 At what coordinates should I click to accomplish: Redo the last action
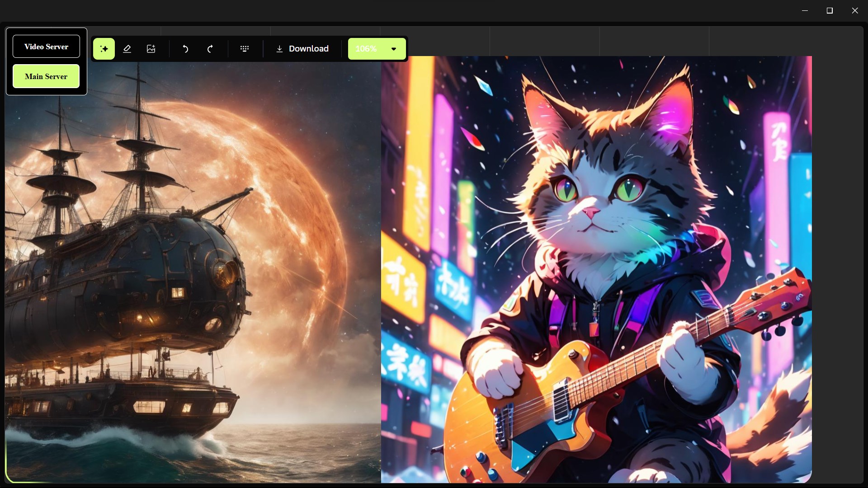pos(210,49)
